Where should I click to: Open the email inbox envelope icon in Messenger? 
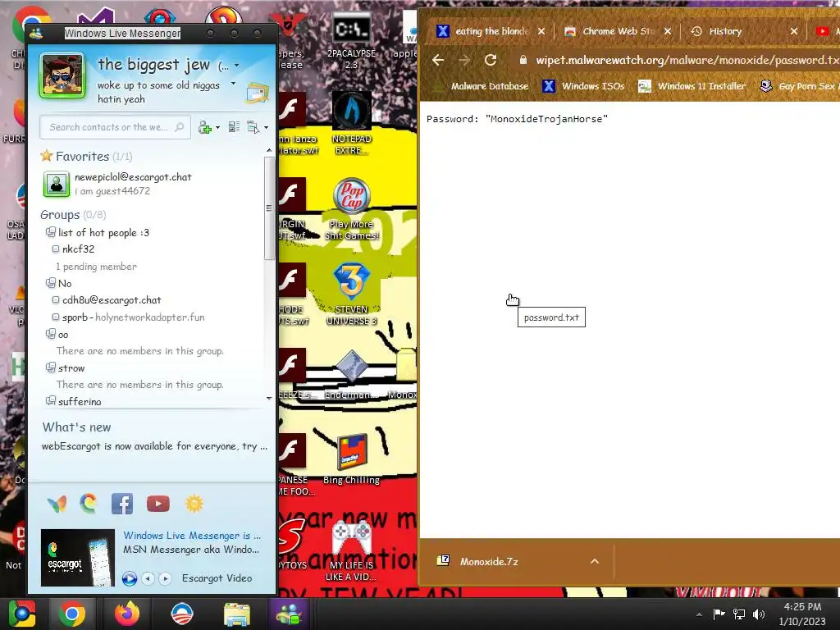(257, 94)
